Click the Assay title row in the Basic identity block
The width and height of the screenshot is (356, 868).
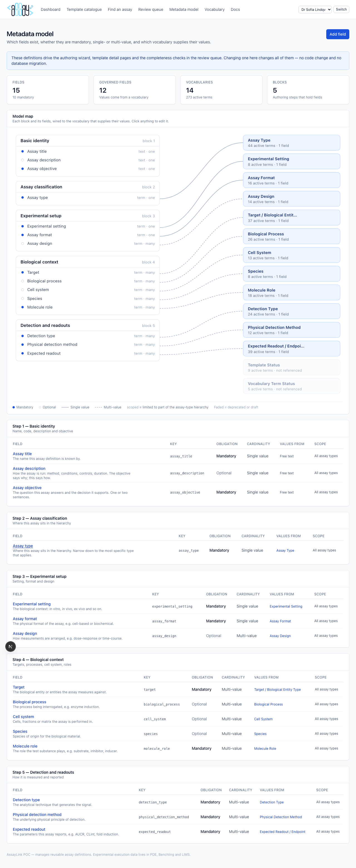(x=88, y=152)
